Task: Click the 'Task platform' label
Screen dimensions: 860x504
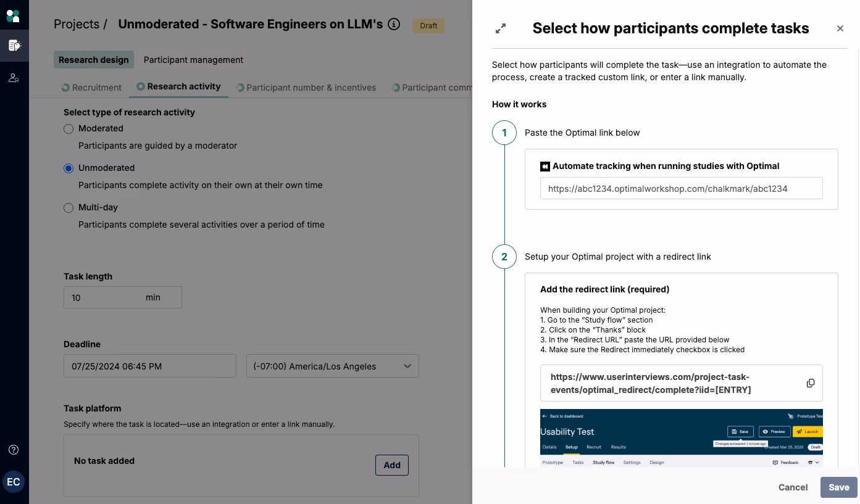Action: [93, 408]
